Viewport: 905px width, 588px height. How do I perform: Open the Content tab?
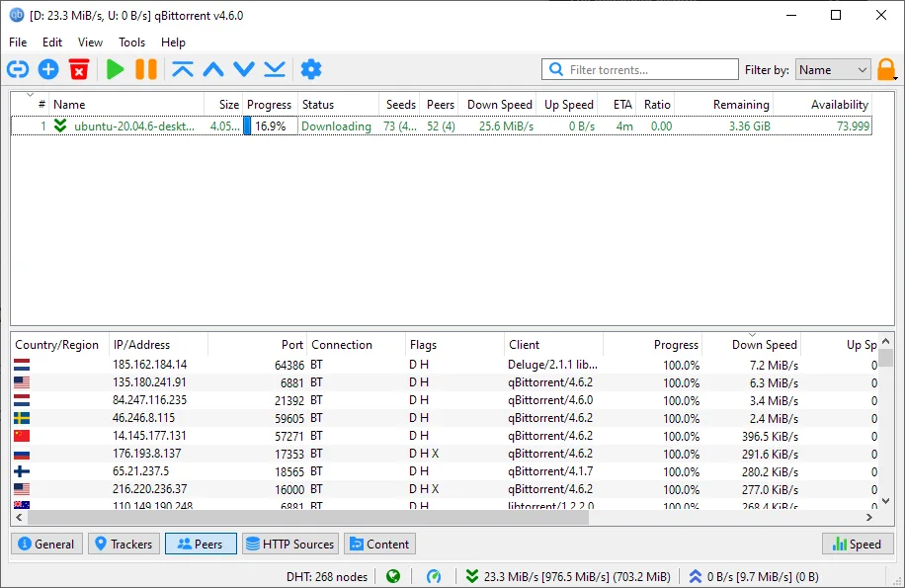coord(379,545)
